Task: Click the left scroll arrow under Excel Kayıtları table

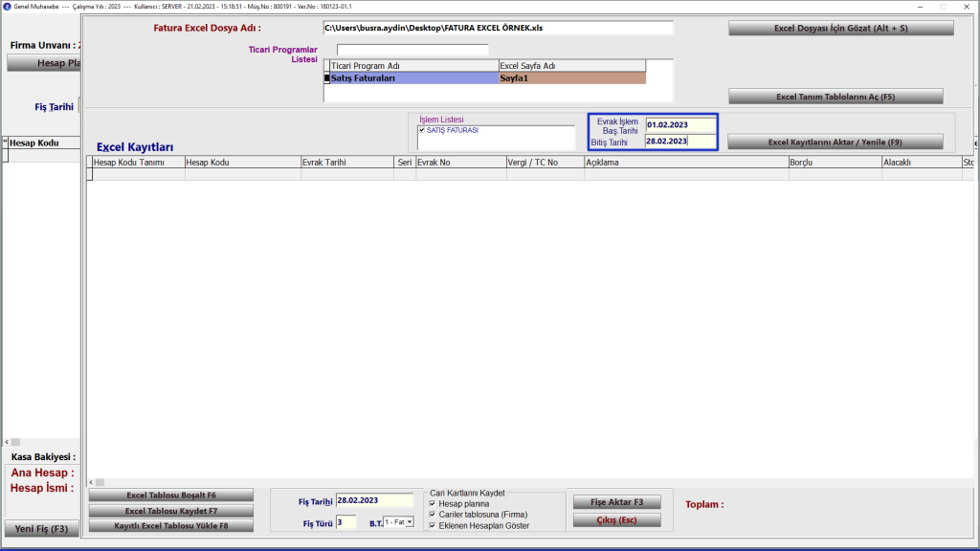Action: click(x=91, y=483)
